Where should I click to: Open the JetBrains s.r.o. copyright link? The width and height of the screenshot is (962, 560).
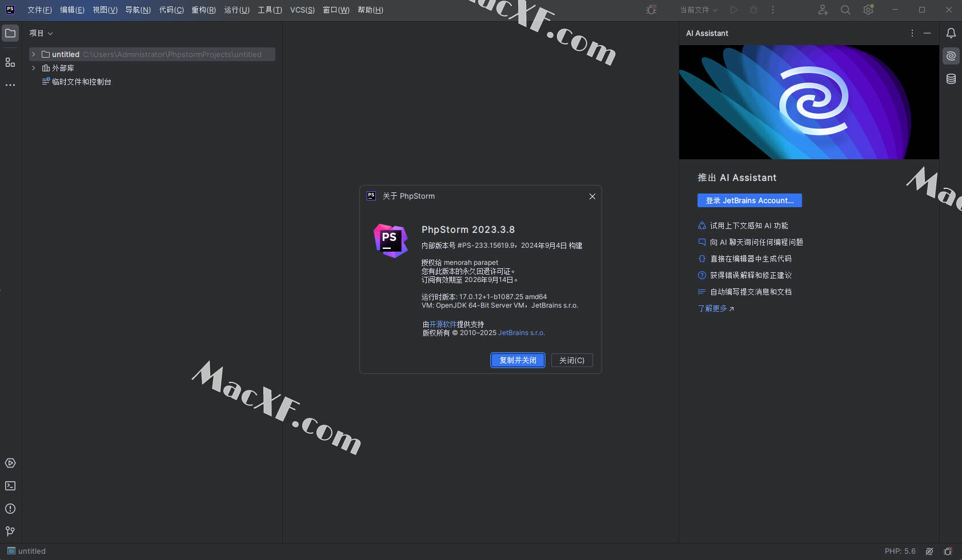point(522,333)
